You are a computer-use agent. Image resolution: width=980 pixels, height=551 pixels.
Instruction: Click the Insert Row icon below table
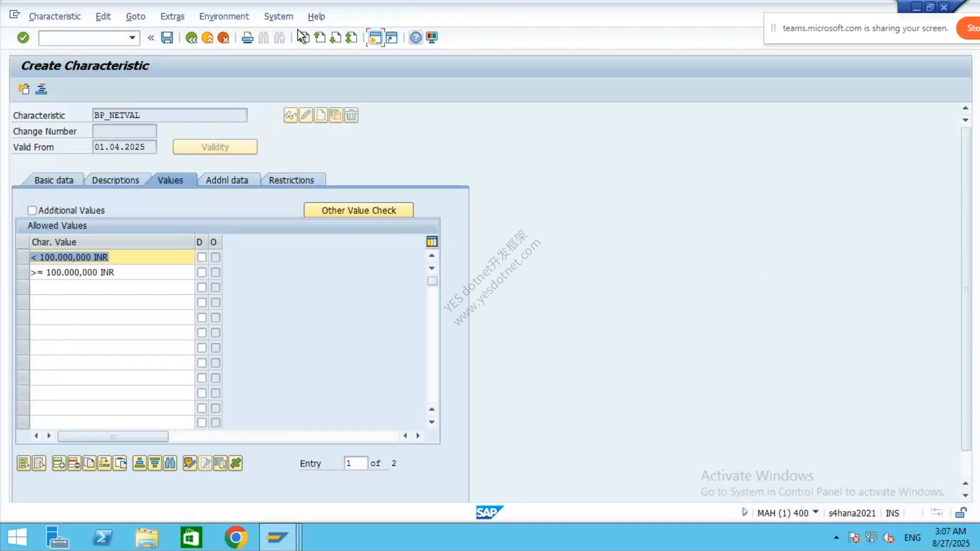click(59, 463)
